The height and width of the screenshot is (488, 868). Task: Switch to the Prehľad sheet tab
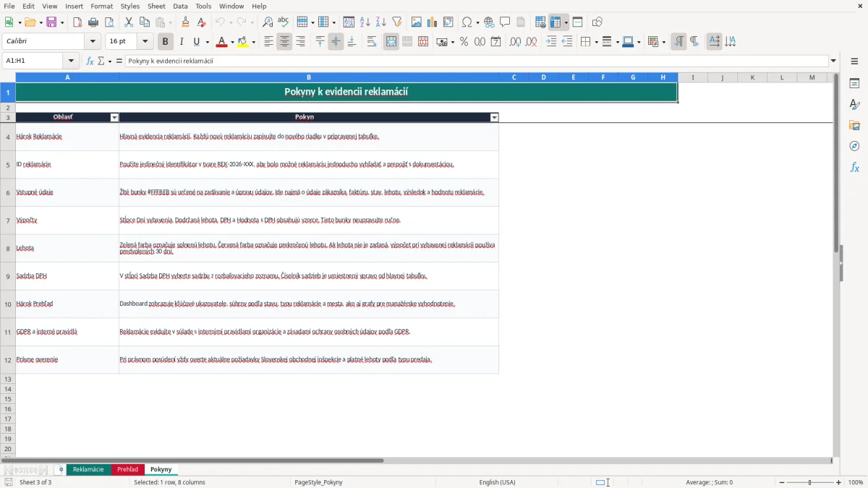coord(127,469)
